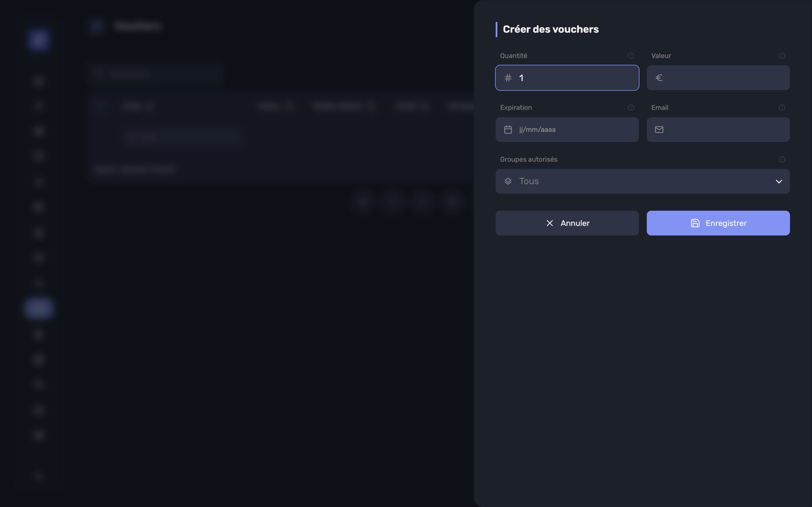This screenshot has height=507, width=812.
Task: Focus the Email address field
Action: (718, 130)
